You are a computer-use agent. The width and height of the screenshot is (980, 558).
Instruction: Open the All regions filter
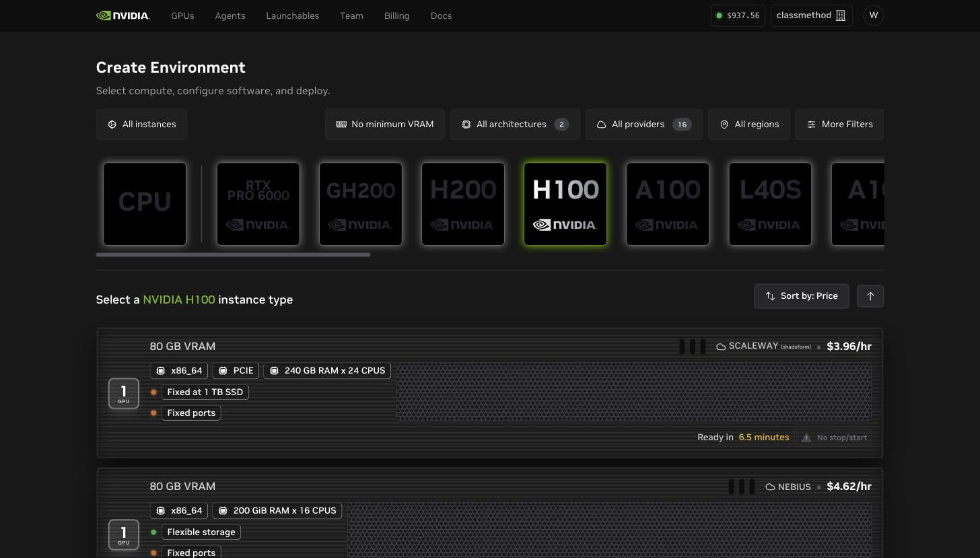click(x=749, y=125)
